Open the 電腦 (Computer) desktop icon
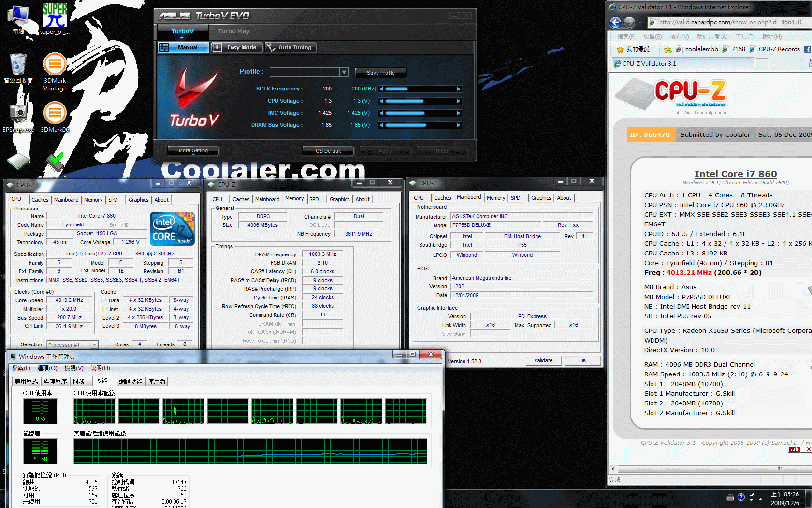This screenshot has height=508, width=812. point(18,19)
